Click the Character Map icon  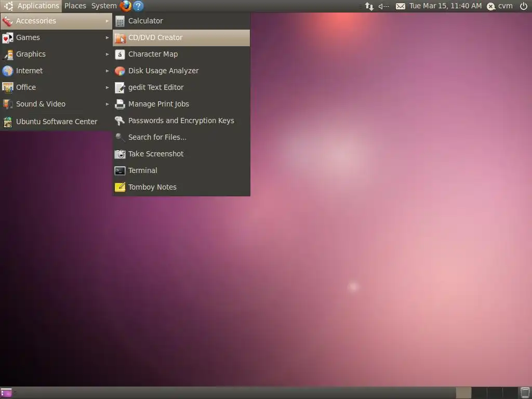[x=120, y=54]
